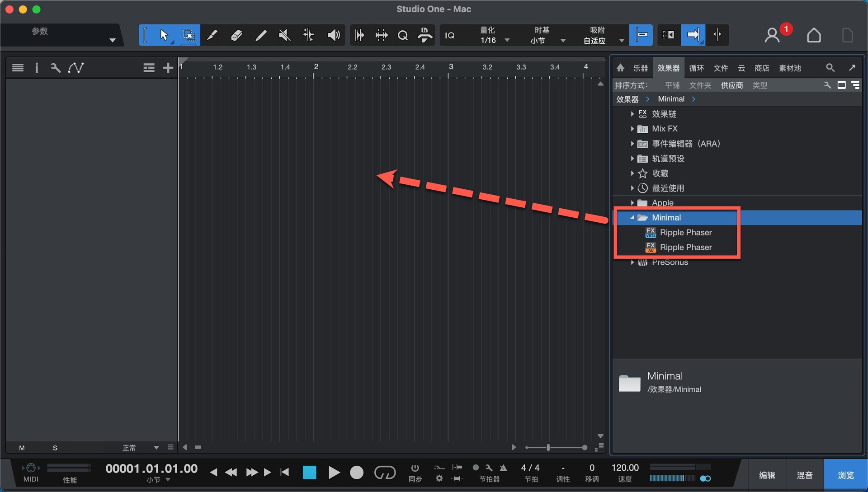This screenshot has width=868, height=492.
Task: Toggle the Sync power button
Action: tap(415, 468)
